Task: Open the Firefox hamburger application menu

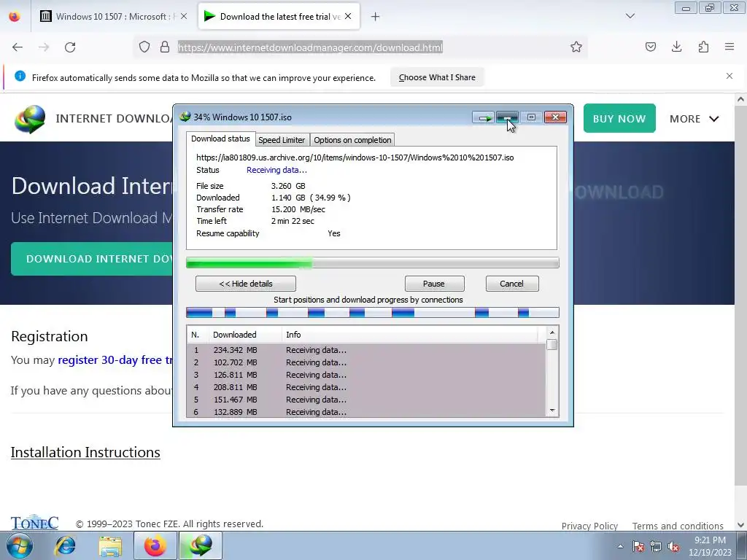Action: (729, 47)
